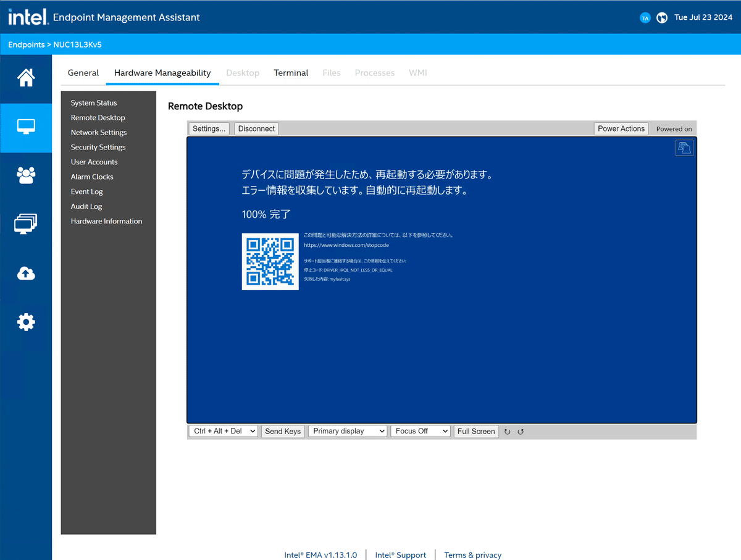
Task: Open Hardware Information in side menu
Action: tap(106, 222)
